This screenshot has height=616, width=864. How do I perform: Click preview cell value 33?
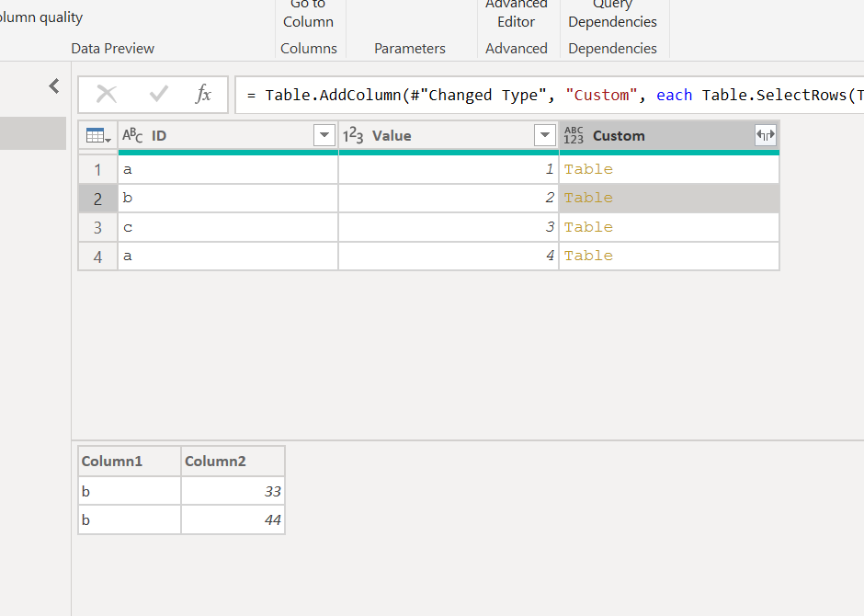(x=233, y=491)
